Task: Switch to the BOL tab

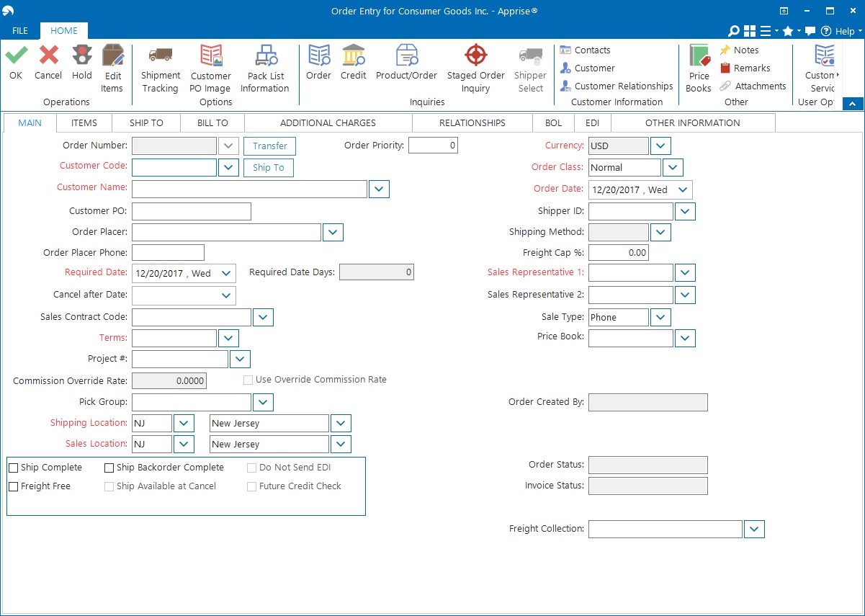Action: click(553, 123)
